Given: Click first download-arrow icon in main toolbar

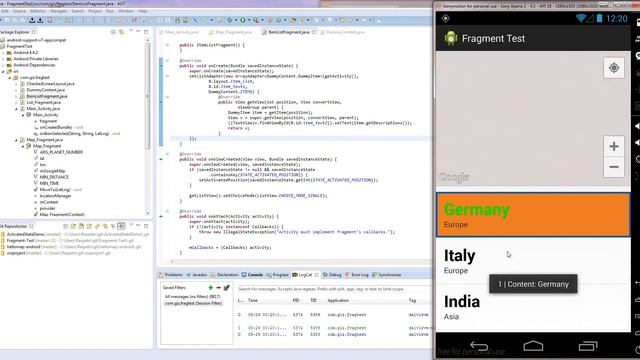Looking at the screenshot, I should tap(32, 20).
